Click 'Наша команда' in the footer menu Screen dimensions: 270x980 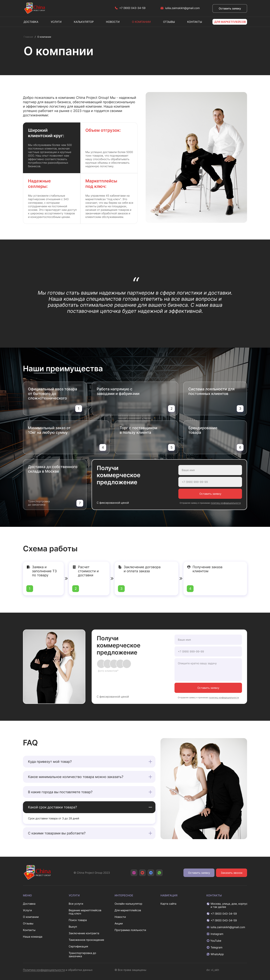pos(32,937)
